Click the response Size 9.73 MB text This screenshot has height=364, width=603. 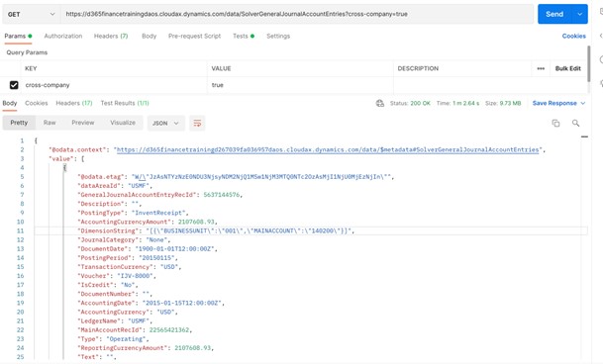503,103
